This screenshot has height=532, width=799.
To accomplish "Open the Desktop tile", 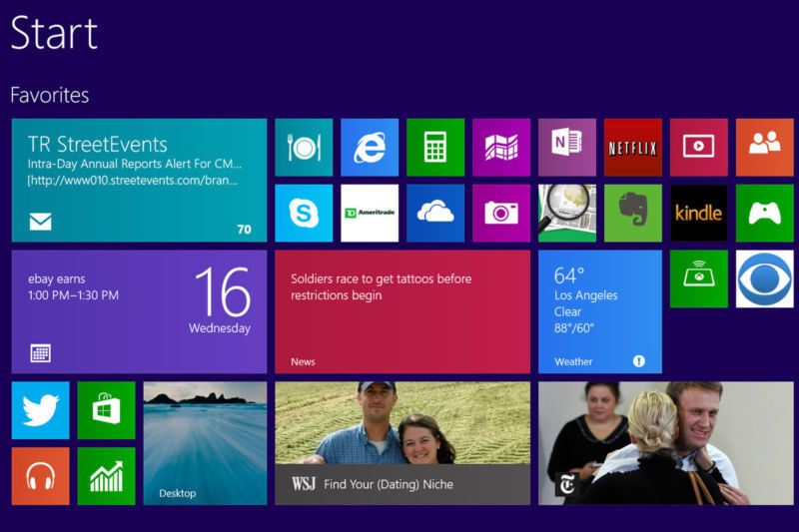I will pyautogui.click(x=205, y=443).
